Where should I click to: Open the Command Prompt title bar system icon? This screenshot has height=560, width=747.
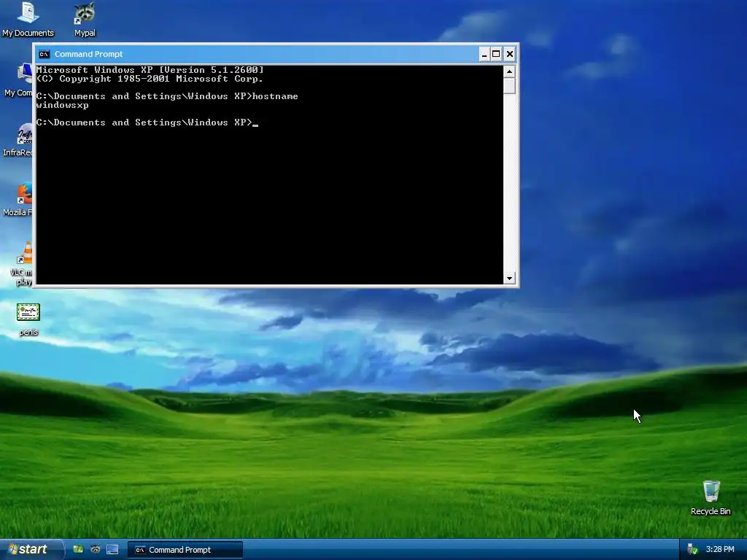point(44,54)
